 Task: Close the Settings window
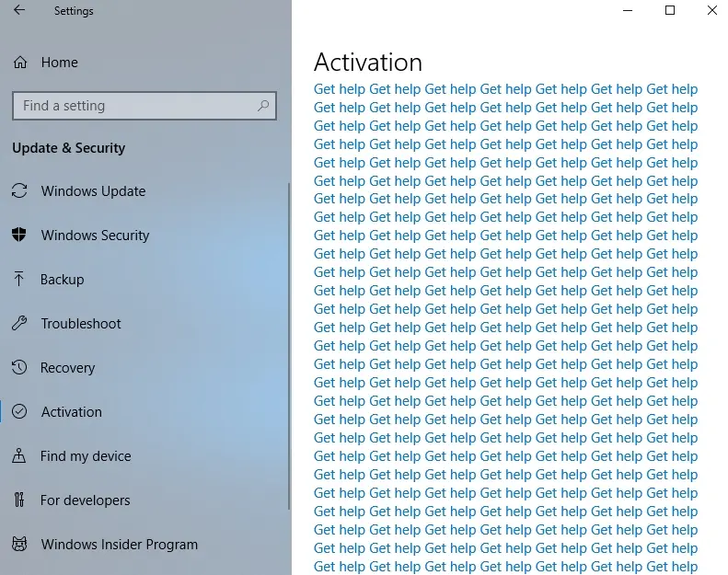tap(712, 10)
